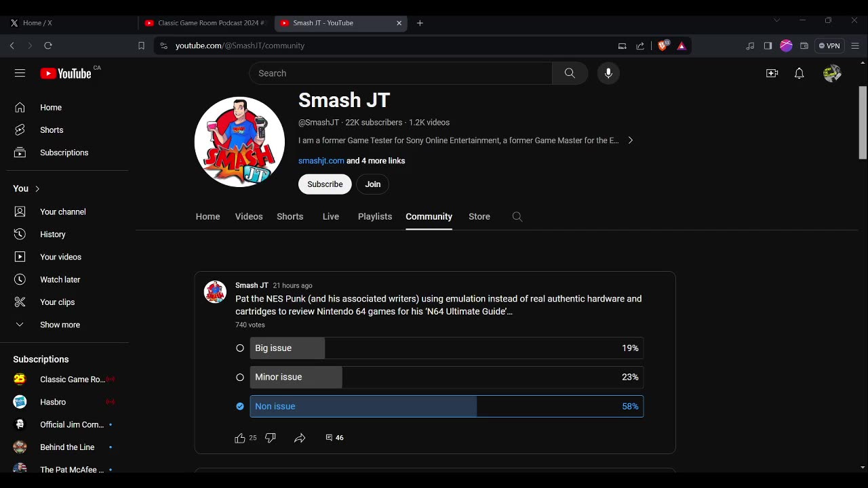Screen dimensions: 868x488
Task: Reload the page
Action: click(x=48, y=45)
